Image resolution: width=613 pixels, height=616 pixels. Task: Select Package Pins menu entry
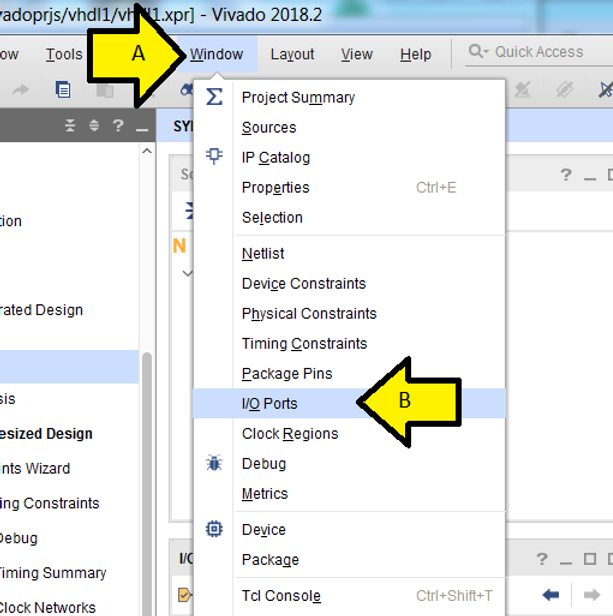287,374
